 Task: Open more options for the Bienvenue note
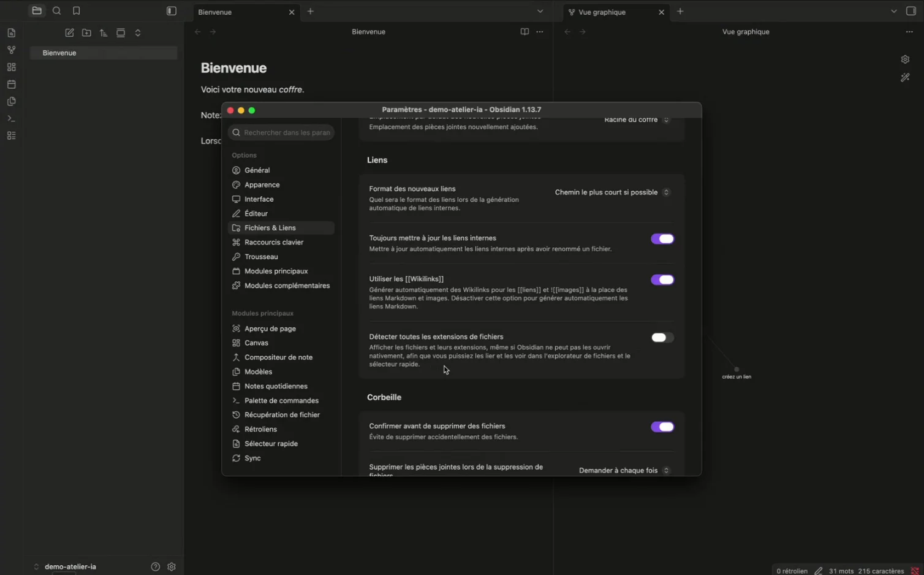tap(540, 32)
